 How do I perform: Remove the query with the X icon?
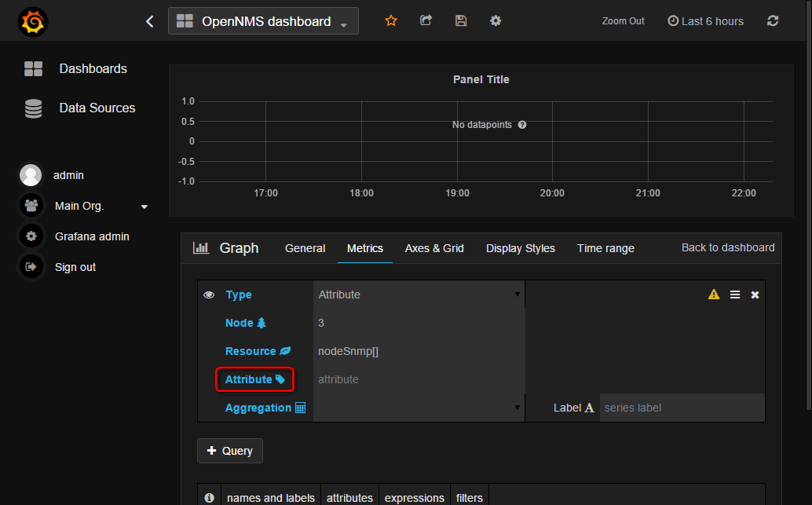coord(755,295)
